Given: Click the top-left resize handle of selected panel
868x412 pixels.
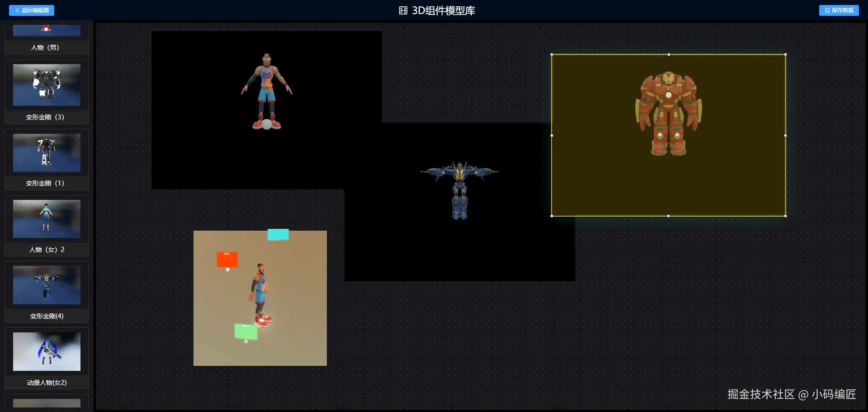Looking at the screenshot, I should [x=552, y=54].
